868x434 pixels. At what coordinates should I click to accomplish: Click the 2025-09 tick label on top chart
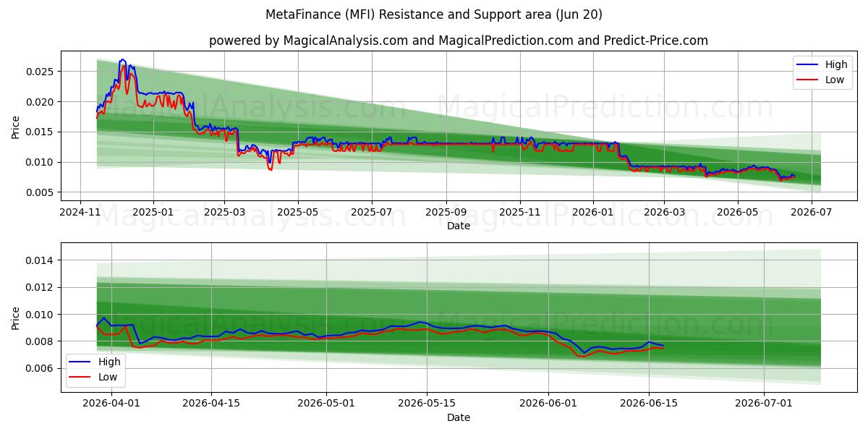click(446, 212)
